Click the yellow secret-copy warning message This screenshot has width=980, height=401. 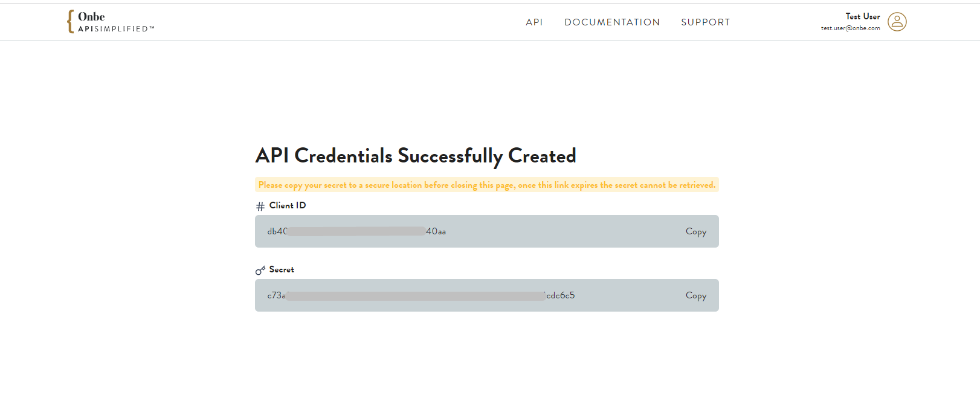tap(487, 185)
